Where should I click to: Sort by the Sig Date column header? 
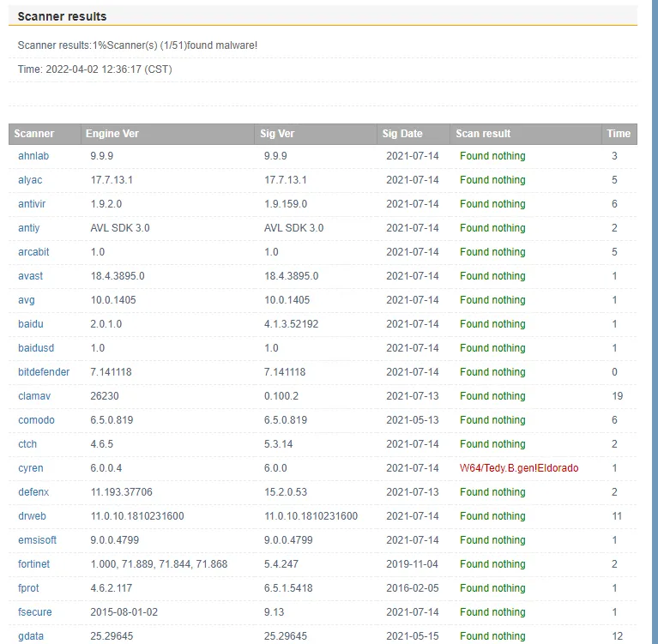(x=402, y=134)
